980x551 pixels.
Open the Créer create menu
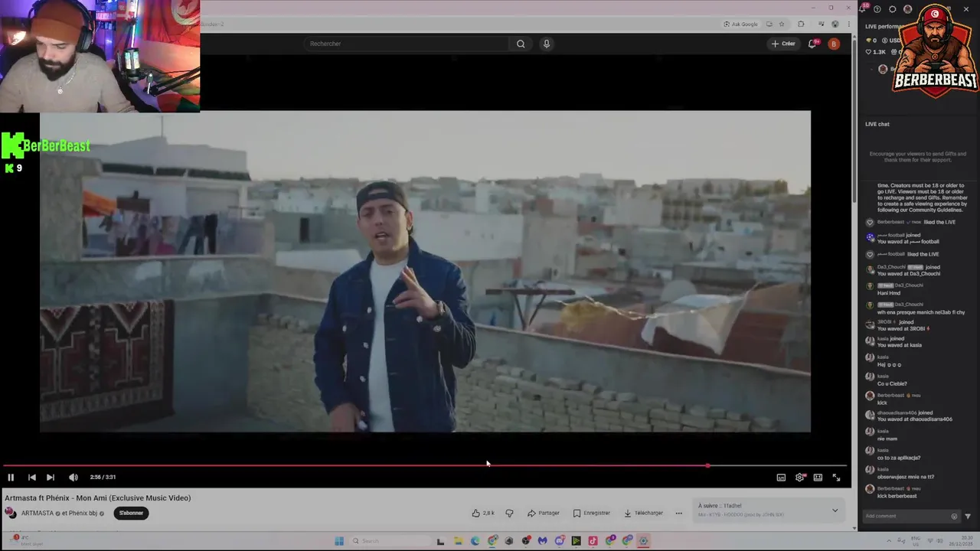pyautogui.click(x=783, y=44)
